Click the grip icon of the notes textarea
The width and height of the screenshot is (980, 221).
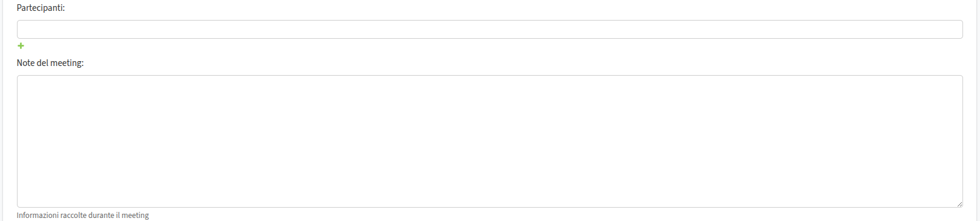coord(959,204)
